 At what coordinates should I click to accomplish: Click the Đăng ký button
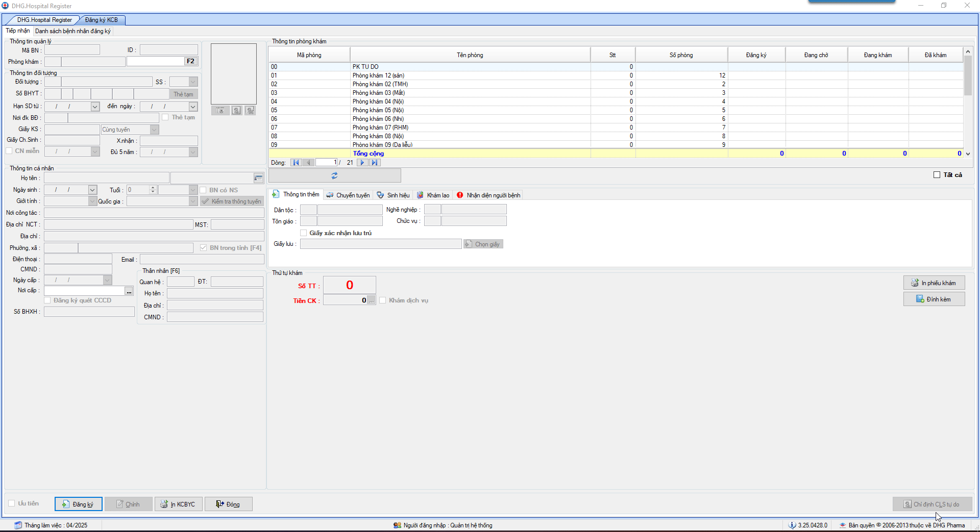coord(79,504)
